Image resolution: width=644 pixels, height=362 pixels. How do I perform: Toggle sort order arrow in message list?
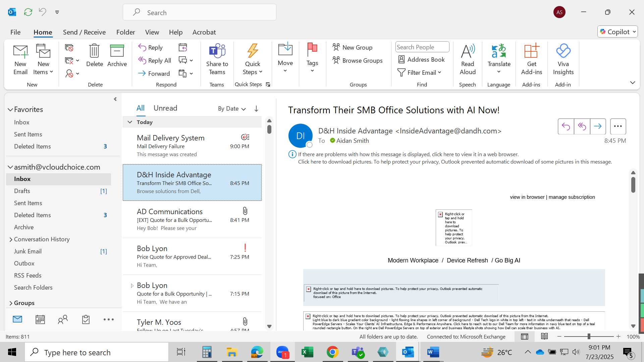pyautogui.click(x=256, y=109)
